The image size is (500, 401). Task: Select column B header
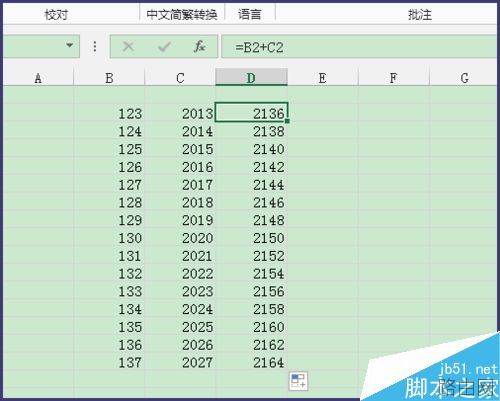point(109,78)
